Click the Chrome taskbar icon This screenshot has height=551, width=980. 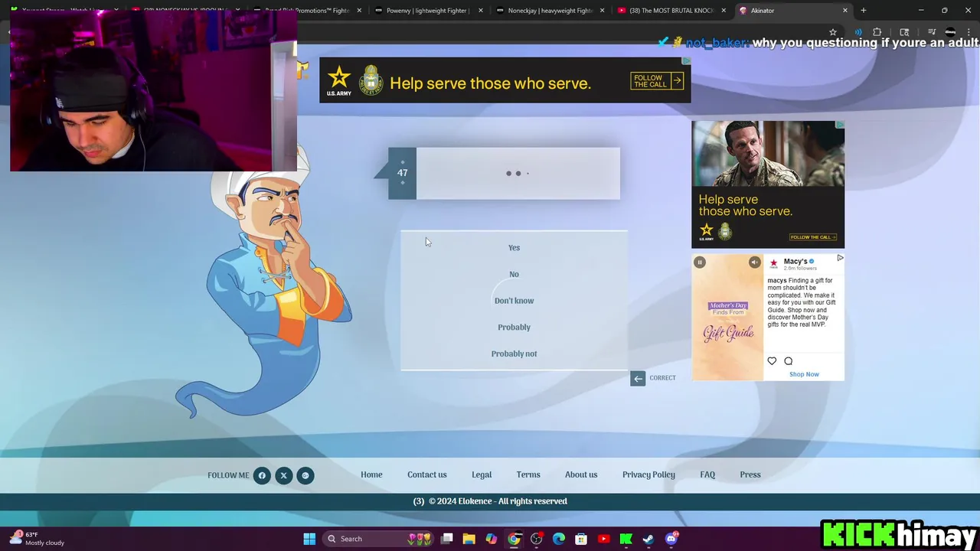514,539
